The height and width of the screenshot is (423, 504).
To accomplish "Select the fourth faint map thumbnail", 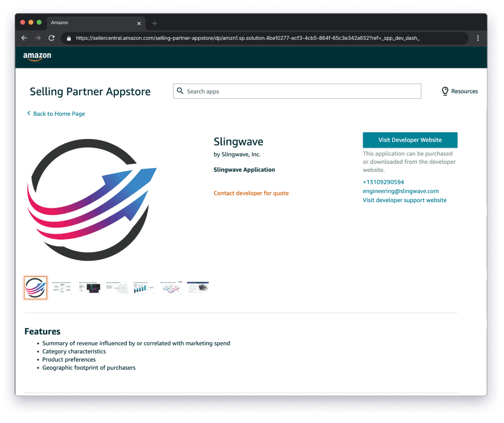I will click(117, 288).
